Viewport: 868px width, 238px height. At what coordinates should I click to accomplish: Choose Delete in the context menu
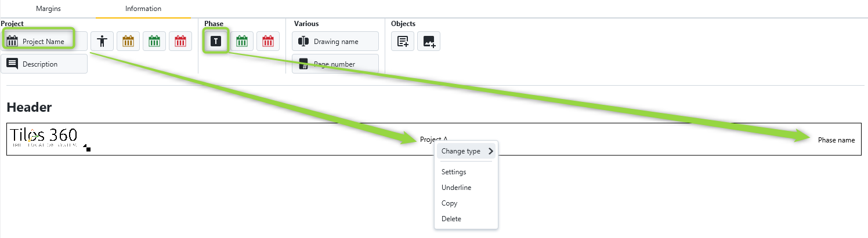point(451,219)
